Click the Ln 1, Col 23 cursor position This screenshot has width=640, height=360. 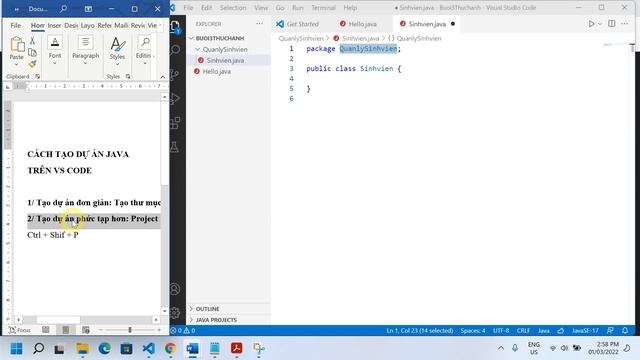pyautogui.click(x=420, y=330)
